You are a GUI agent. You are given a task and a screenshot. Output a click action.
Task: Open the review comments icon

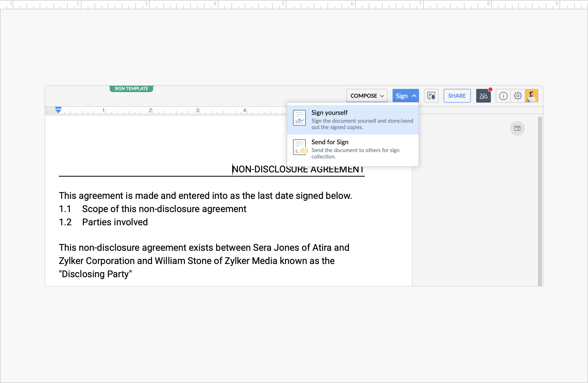tap(431, 96)
